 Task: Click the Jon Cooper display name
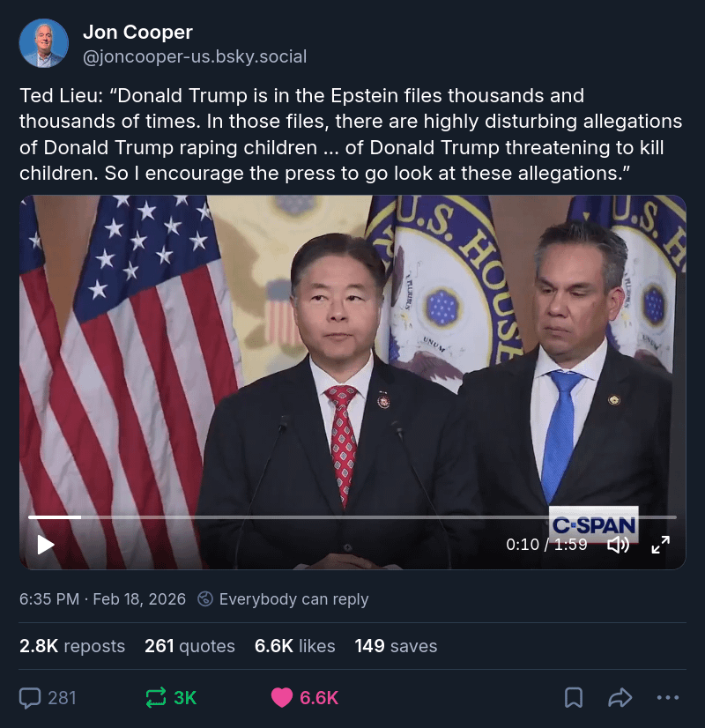click(x=137, y=32)
